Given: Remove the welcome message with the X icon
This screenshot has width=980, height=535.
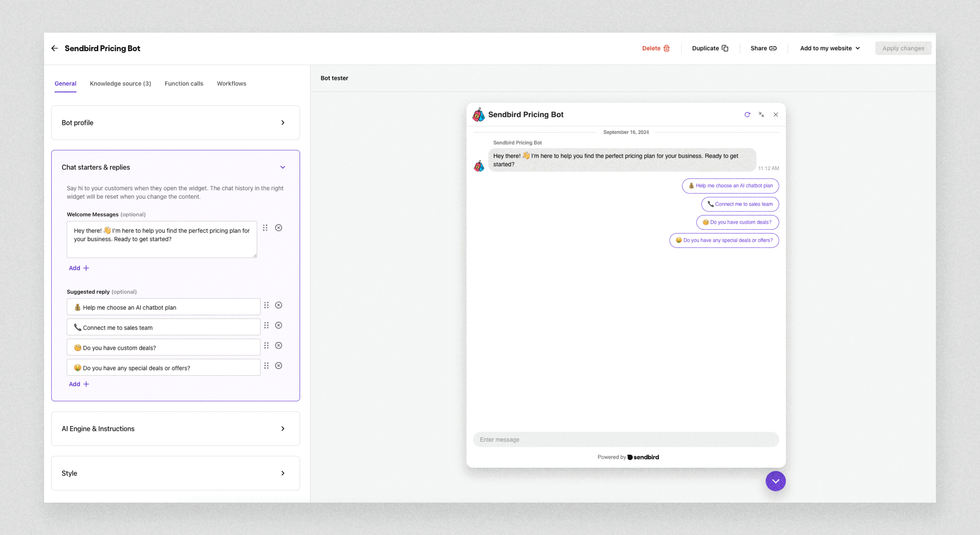Looking at the screenshot, I should (279, 228).
